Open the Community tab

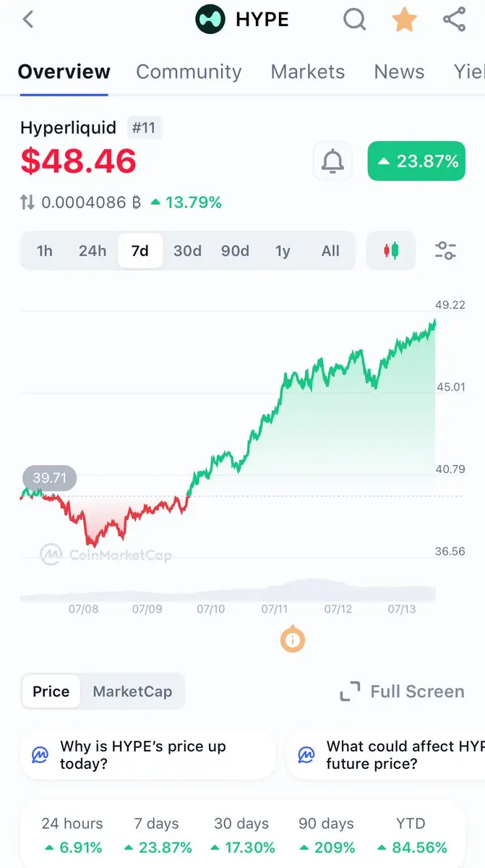(189, 72)
